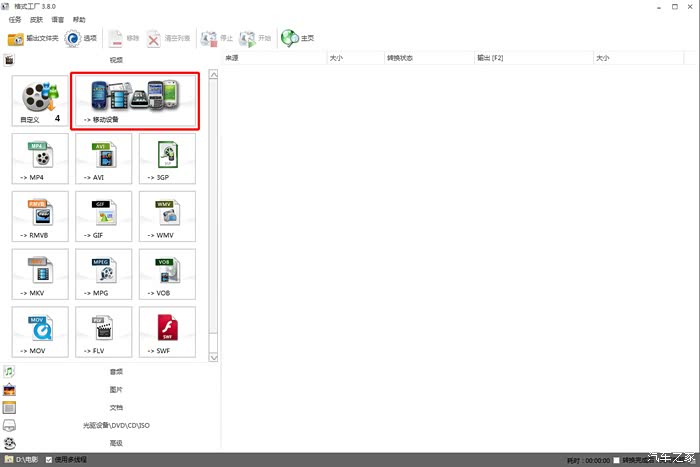
Task: Open the 移动设备 mobile device converter
Action: tap(135, 100)
